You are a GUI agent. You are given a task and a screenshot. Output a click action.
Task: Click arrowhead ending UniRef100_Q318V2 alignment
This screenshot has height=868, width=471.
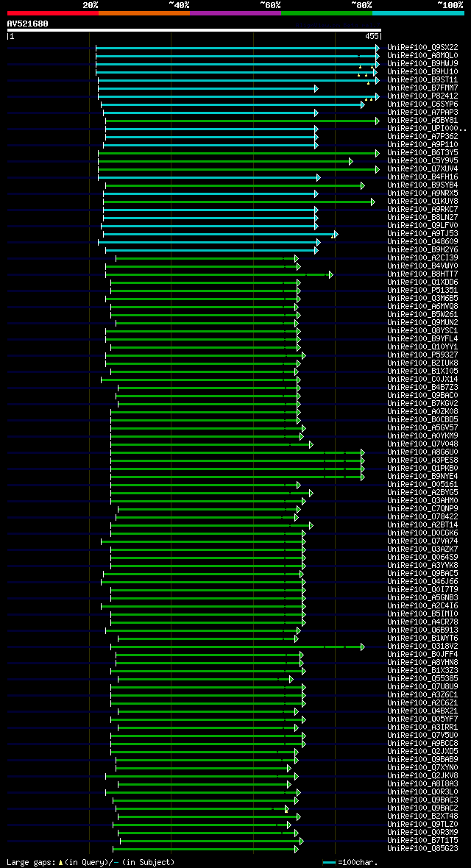coord(363,647)
